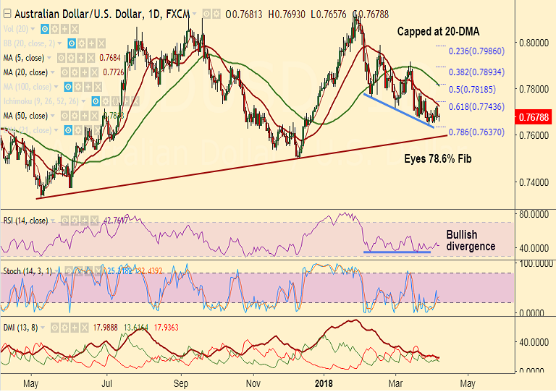Remove MA (100, close) with X icon
556x392 pixels.
98,87
